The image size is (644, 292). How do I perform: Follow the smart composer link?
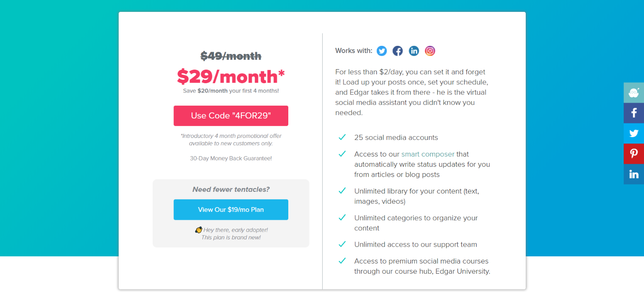[428, 154]
